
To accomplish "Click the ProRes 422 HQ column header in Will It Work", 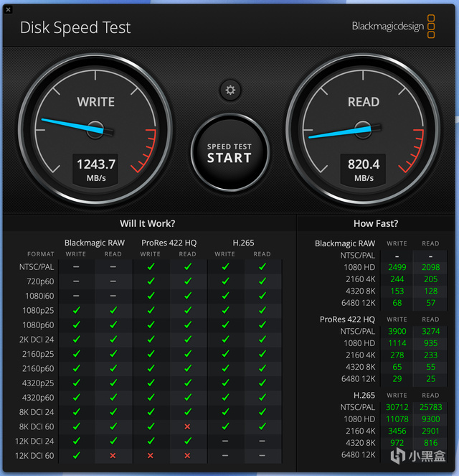I will [x=169, y=243].
